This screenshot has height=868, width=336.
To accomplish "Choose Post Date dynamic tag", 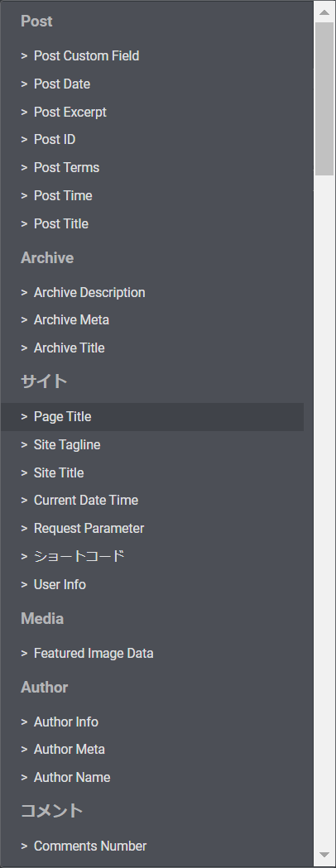I will [x=152, y=84].
